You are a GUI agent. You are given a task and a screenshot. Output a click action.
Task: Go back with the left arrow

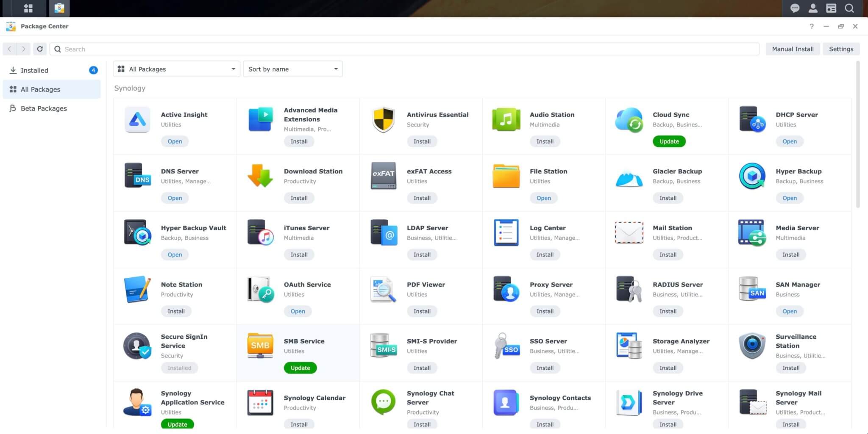tap(10, 49)
